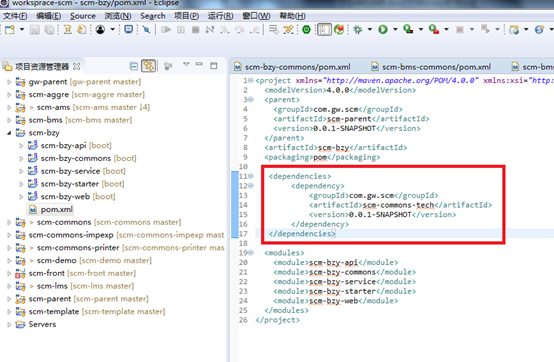Image resolution: width=554 pixels, height=362 pixels.
Task: Click the Skip All Breakpoints icon
Action: click(x=146, y=30)
